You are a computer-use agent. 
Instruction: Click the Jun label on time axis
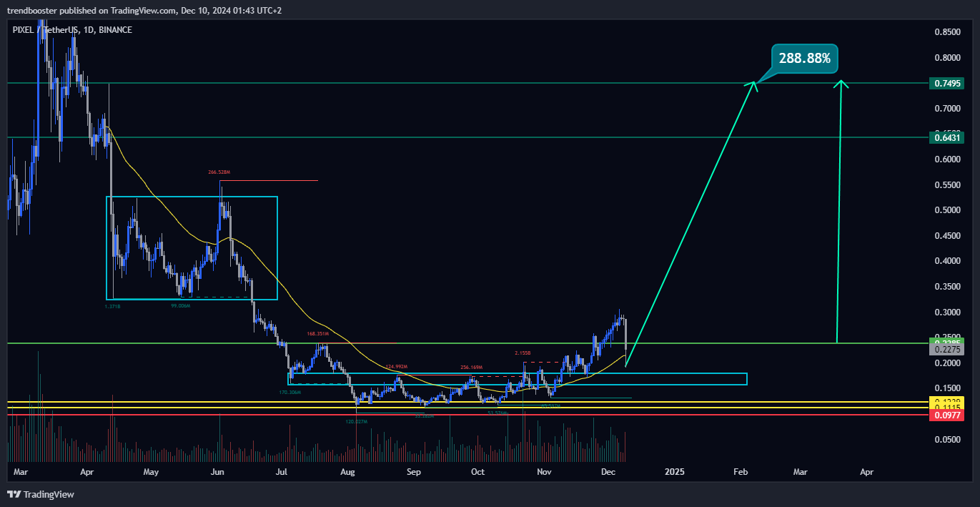point(218,472)
